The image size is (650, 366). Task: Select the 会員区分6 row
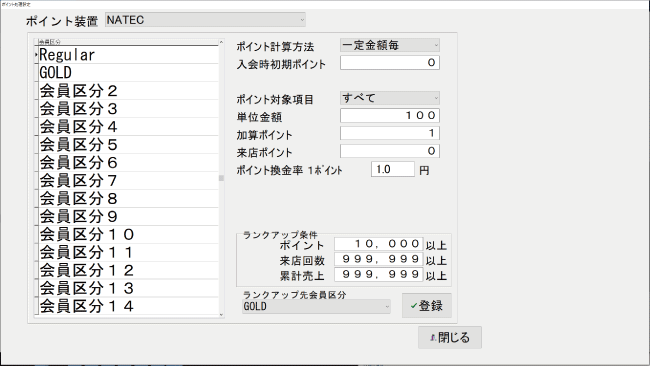pos(129,162)
